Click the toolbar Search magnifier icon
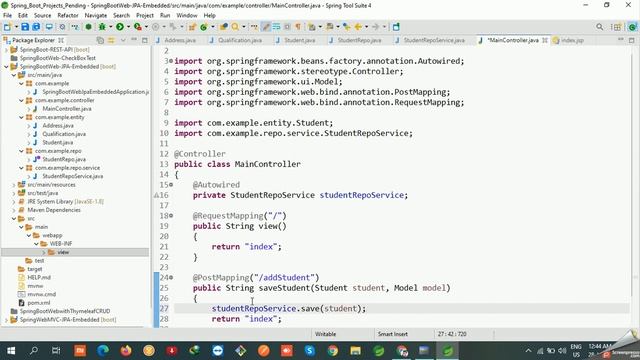The height and width of the screenshot is (360, 640). coord(235,27)
